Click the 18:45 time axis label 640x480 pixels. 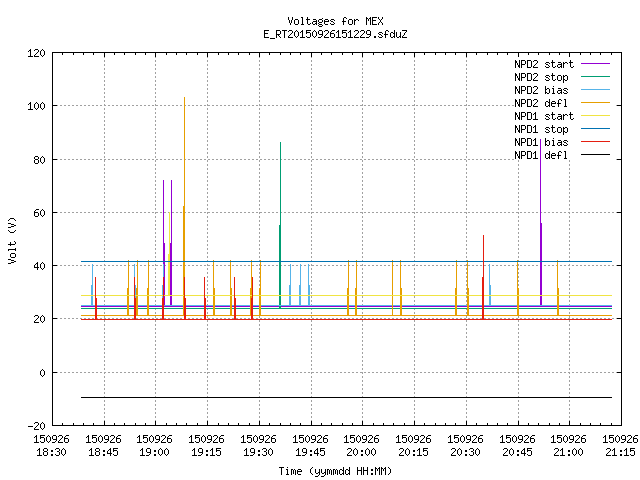(x=103, y=452)
